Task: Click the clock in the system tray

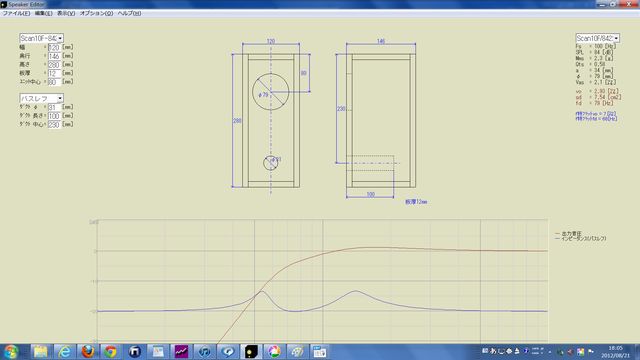Action: coord(619,351)
